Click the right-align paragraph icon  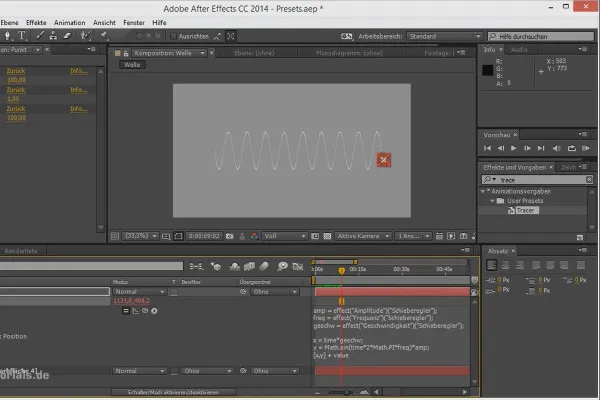click(x=519, y=265)
